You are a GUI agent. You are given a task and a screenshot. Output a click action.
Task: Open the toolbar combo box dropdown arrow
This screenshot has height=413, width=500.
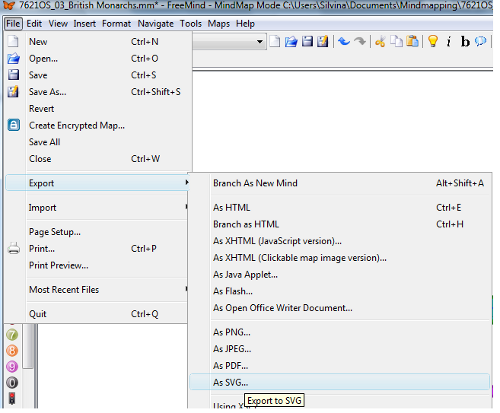(260, 42)
